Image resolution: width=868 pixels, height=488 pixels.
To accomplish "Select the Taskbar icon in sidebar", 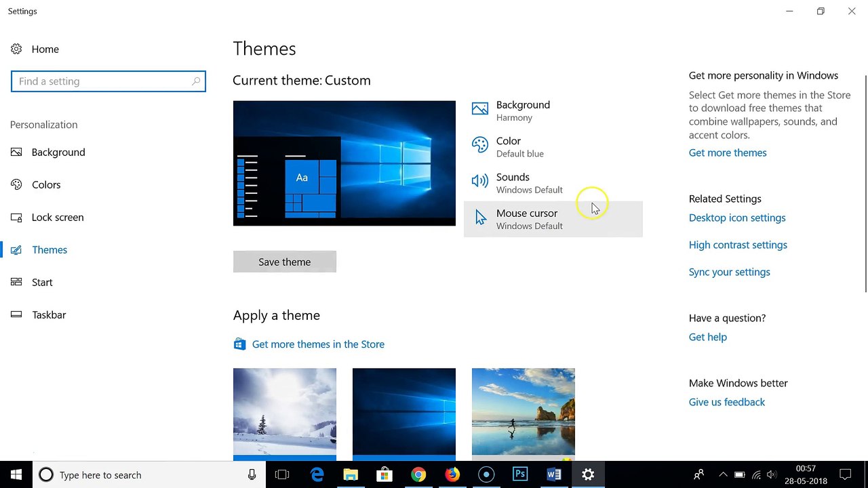I will point(16,314).
